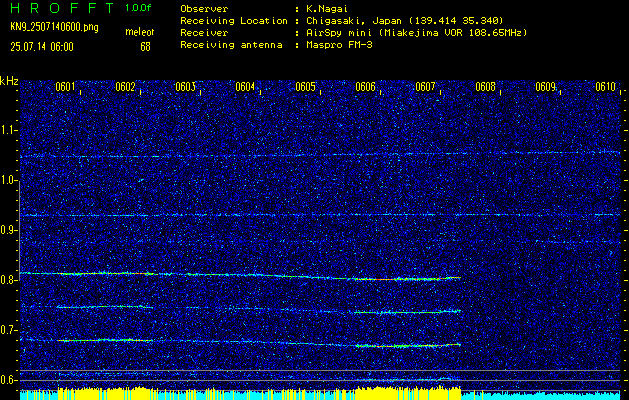The width and height of the screenshot is (629, 400).
Task: Click the version label 1.00f
Action: pyautogui.click(x=138, y=8)
